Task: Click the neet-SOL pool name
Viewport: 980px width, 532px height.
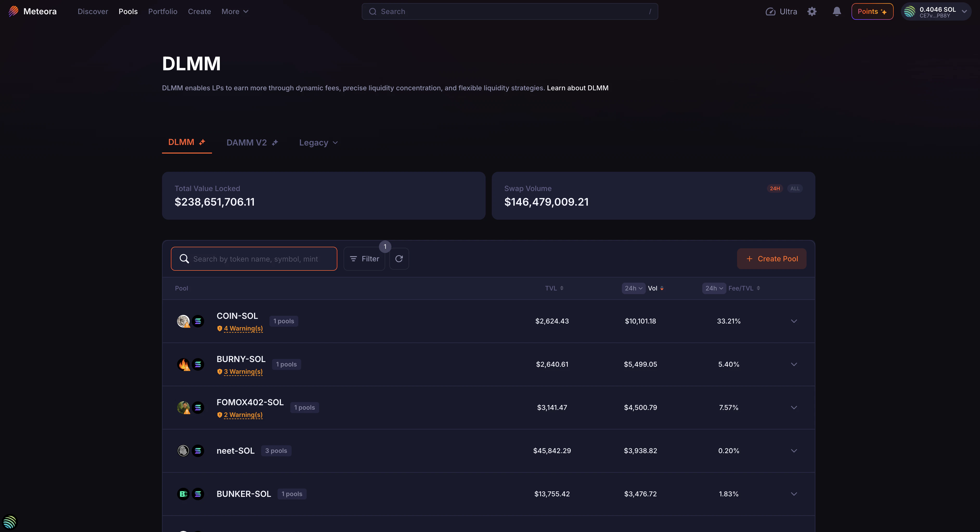Action: (235, 451)
